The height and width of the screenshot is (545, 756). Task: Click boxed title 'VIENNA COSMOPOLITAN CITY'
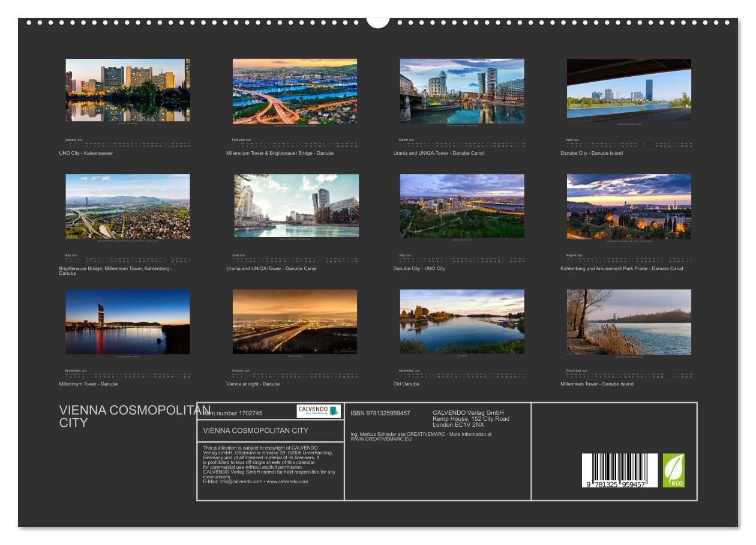click(x=256, y=430)
